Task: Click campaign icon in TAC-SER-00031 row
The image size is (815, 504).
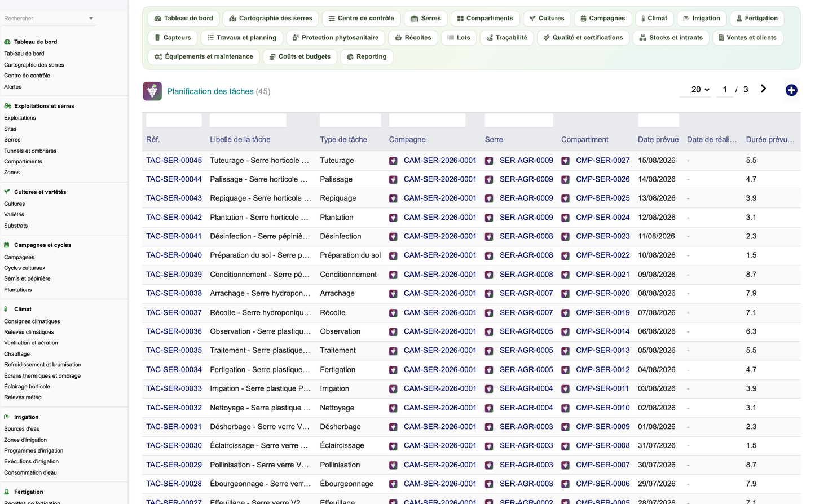Action: (393, 427)
